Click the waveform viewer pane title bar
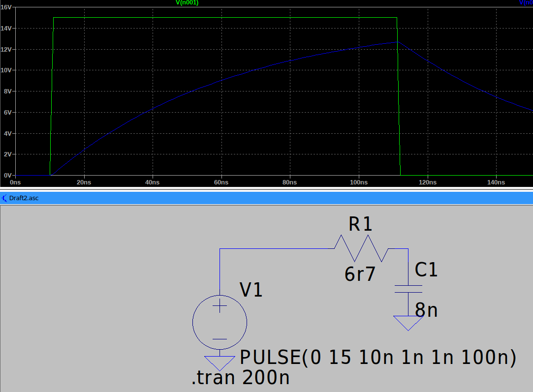The height and width of the screenshot is (392, 533). (x=266, y=198)
